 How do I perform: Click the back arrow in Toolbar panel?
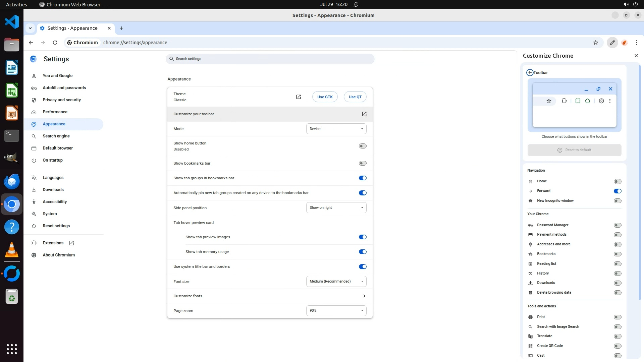pos(530,72)
